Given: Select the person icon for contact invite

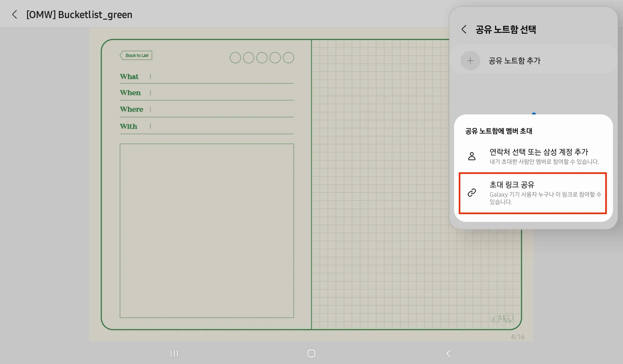Looking at the screenshot, I should click(x=472, y=156).
